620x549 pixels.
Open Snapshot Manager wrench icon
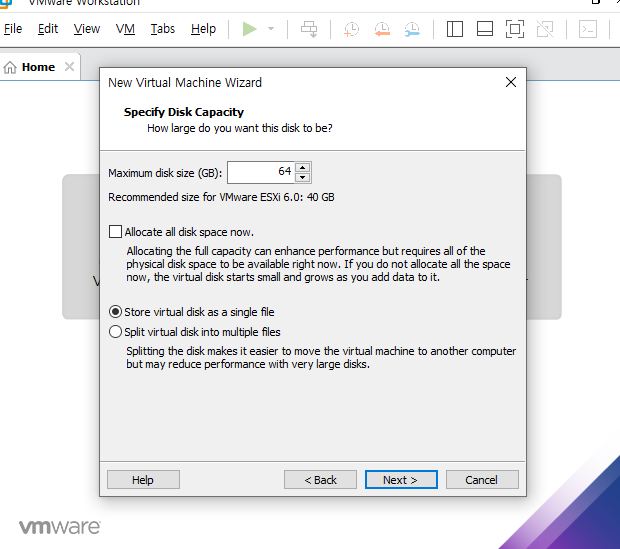[x=412, y=29]
